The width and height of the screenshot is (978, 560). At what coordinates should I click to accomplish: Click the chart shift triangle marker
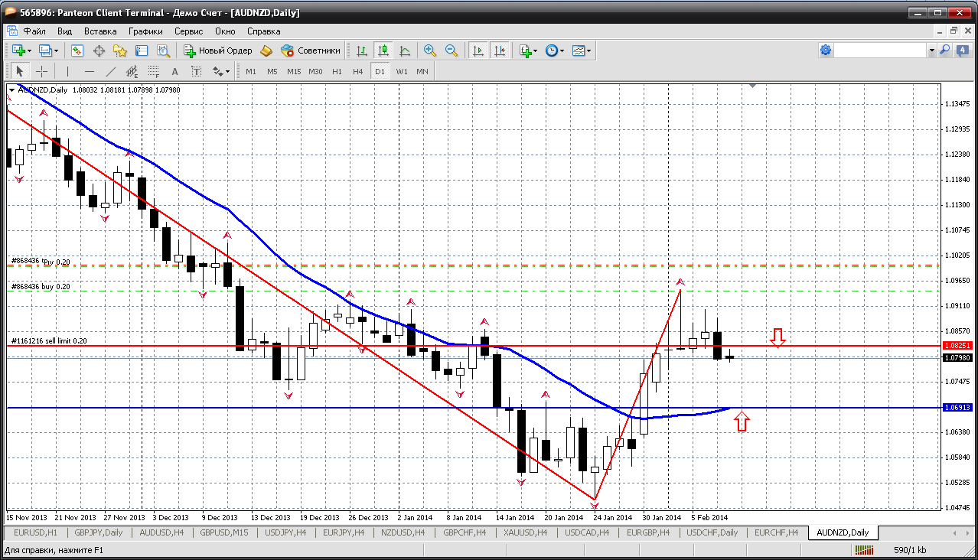pyautogui.click(x=753, y=86)
